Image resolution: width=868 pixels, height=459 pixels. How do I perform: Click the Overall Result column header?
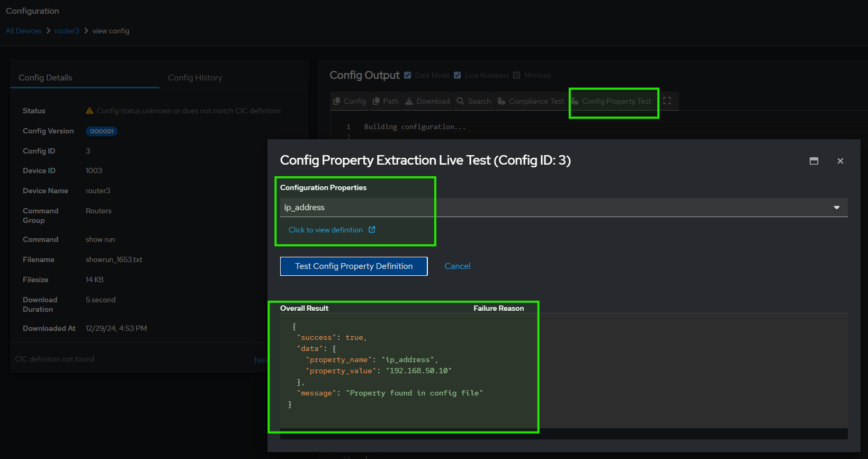click(305, 308)
